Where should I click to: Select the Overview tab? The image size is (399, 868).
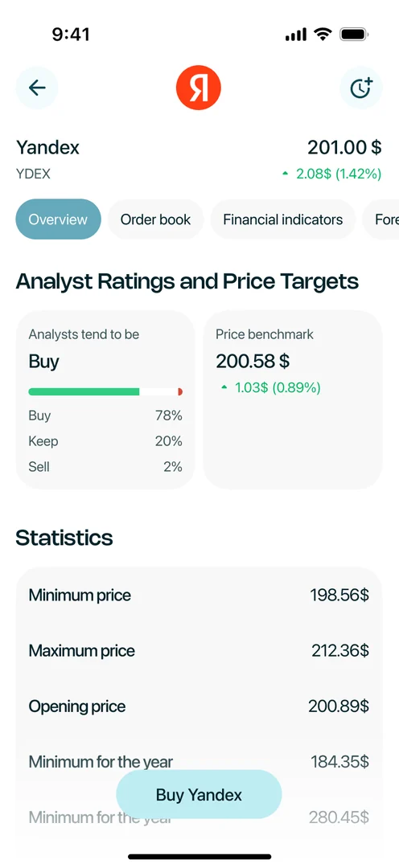click(58, 219)
